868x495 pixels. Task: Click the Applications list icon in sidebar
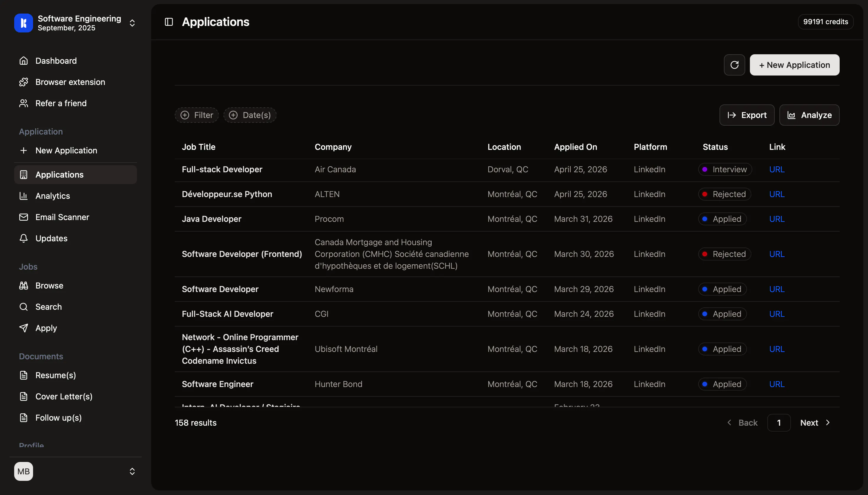point(24,174)
